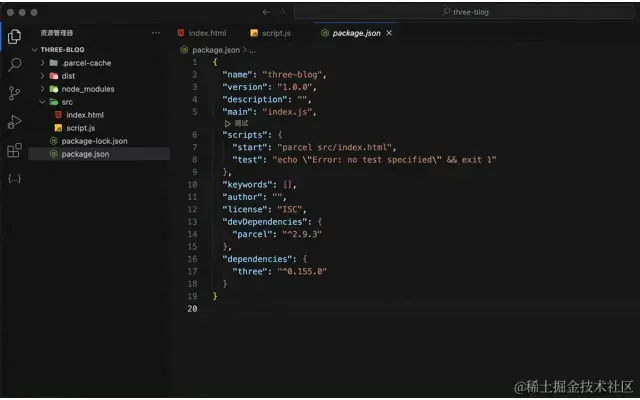This screenshot has height=400, width=640.
Task: Select the node_modules folder icon
Action: [x=53, y=89]
